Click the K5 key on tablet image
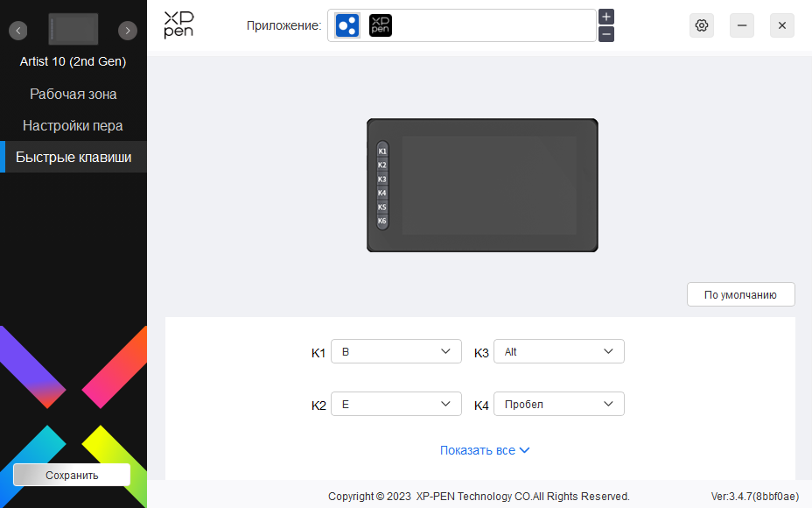The width and height of the screenshot is (812, 508). pyautogui.click(x=382, y=207)
